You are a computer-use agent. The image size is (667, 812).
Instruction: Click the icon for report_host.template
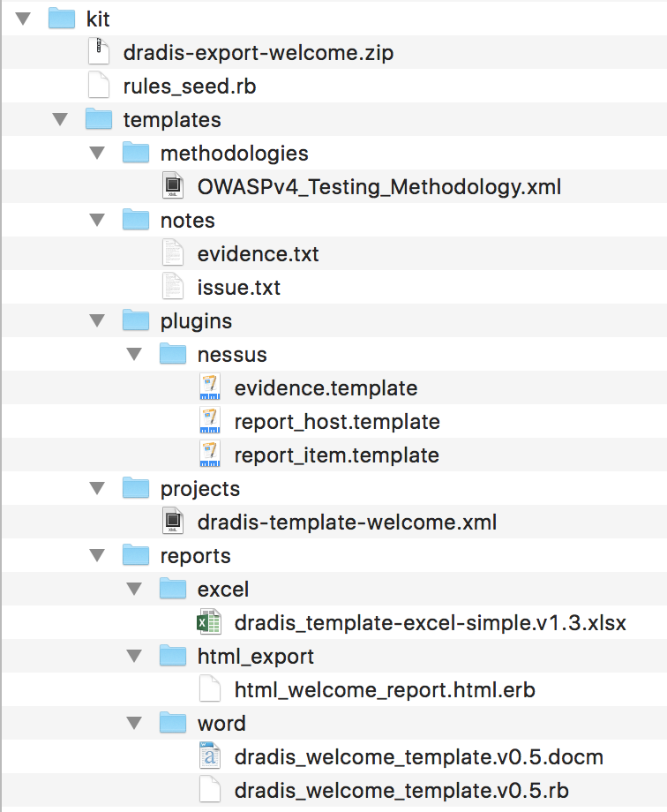209,422
